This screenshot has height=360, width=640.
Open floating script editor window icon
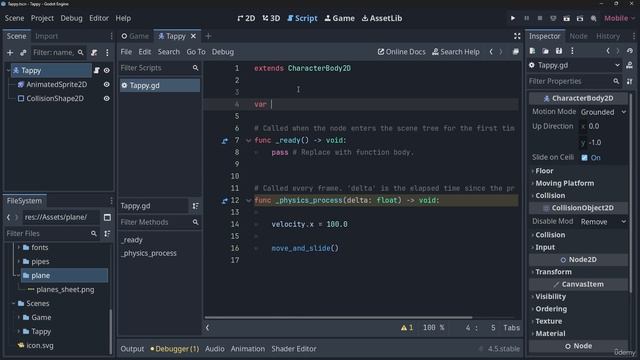(516, 52)
